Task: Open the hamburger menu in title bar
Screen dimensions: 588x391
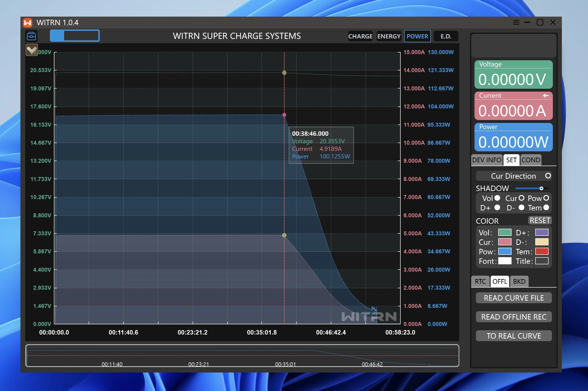Action: point(516,23)
